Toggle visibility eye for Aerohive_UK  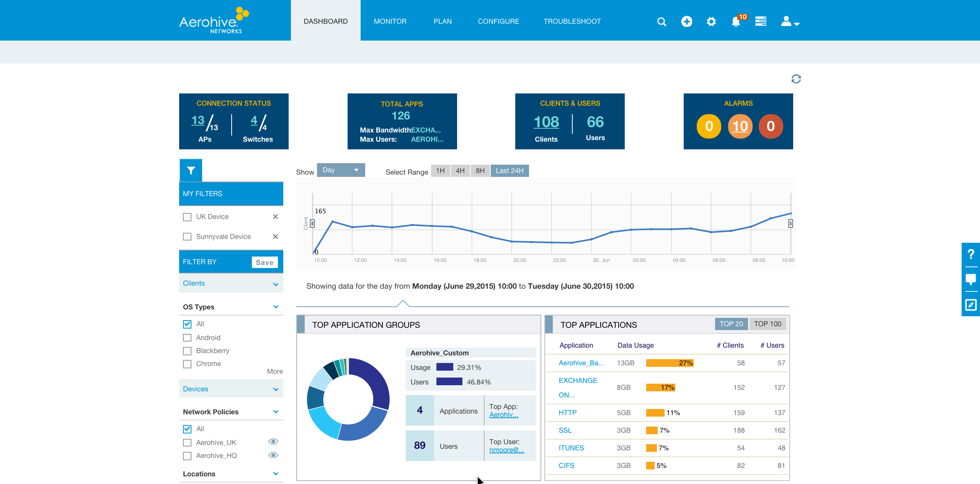tap(273, 442)
